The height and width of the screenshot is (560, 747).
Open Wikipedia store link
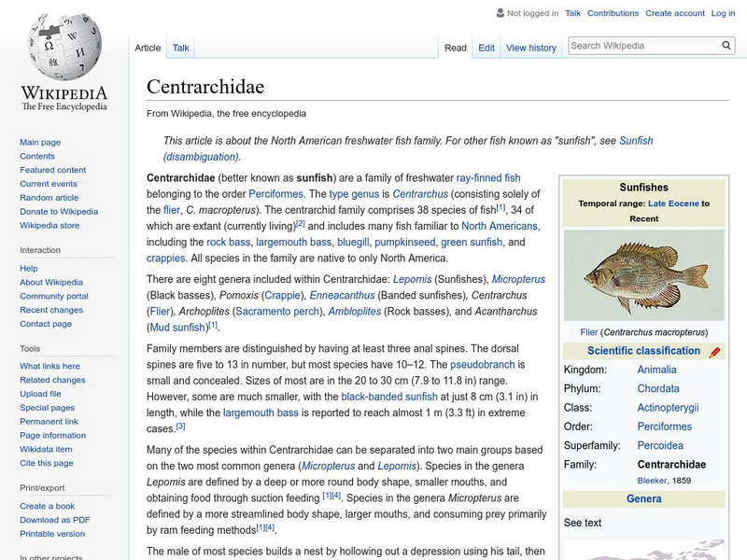pos(49,225)
